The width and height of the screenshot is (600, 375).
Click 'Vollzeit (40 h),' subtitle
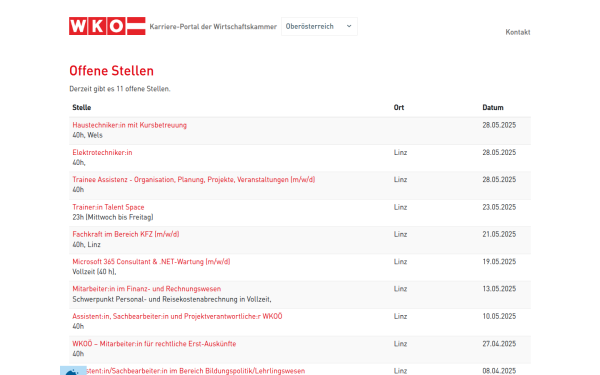[94, 272]
